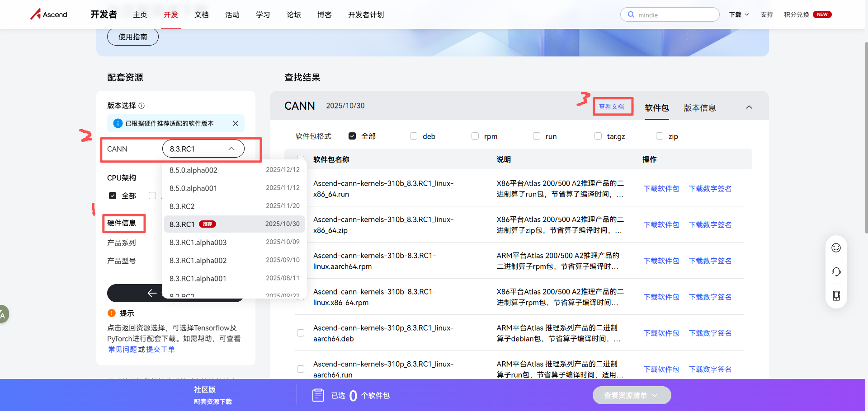The image size is (868, 411).
Task: Click the info icon beside 版本选择
Action: [142, 105]
